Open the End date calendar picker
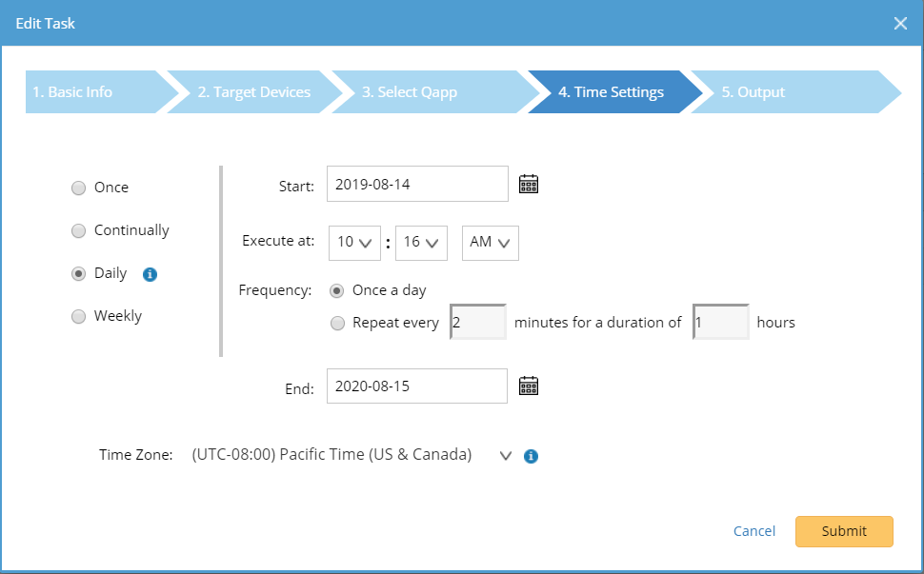This screenshot has width=924, height=574. pos(529,386)
